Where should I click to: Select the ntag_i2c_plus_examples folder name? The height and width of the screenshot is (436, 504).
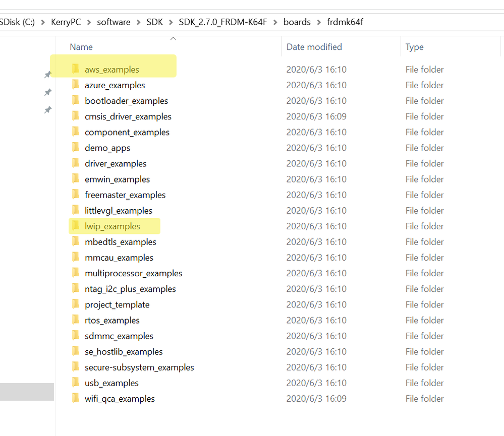click(130, 289)
